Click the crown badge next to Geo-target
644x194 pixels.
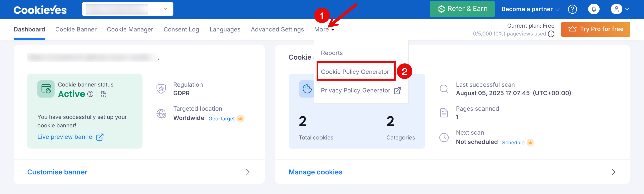[x=240, y=118]
